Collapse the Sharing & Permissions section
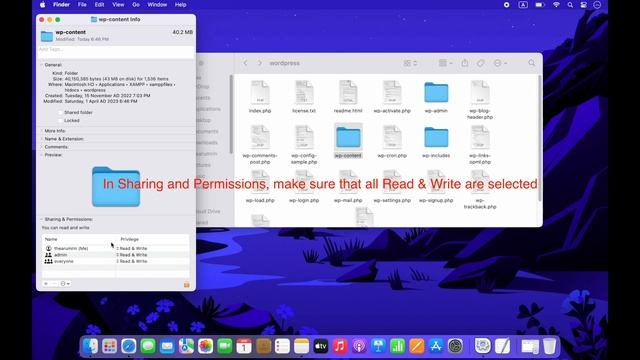The image size is (640, 360). click(x=42, y=219)
